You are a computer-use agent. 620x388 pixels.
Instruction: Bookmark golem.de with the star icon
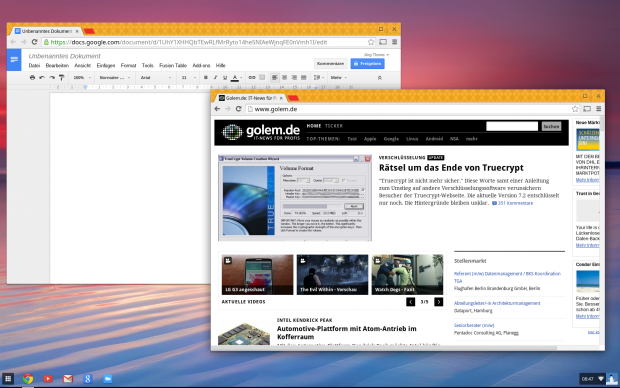tap(575, 109)
